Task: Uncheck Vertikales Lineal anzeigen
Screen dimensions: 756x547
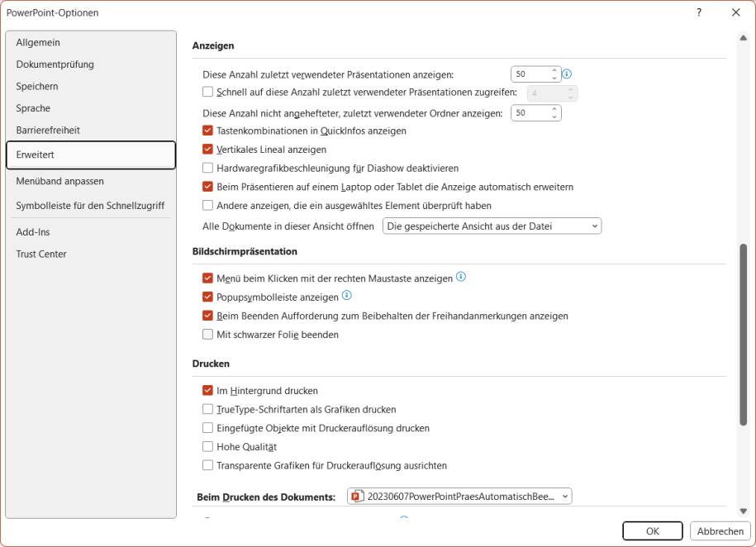Action: pos(207,149)
